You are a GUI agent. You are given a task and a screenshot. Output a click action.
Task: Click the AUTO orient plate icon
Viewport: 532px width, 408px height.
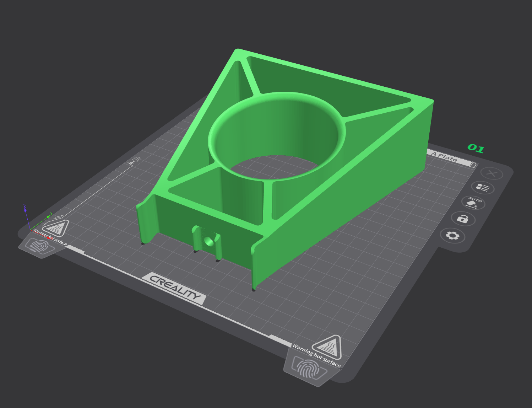click(x=473, y=203)
